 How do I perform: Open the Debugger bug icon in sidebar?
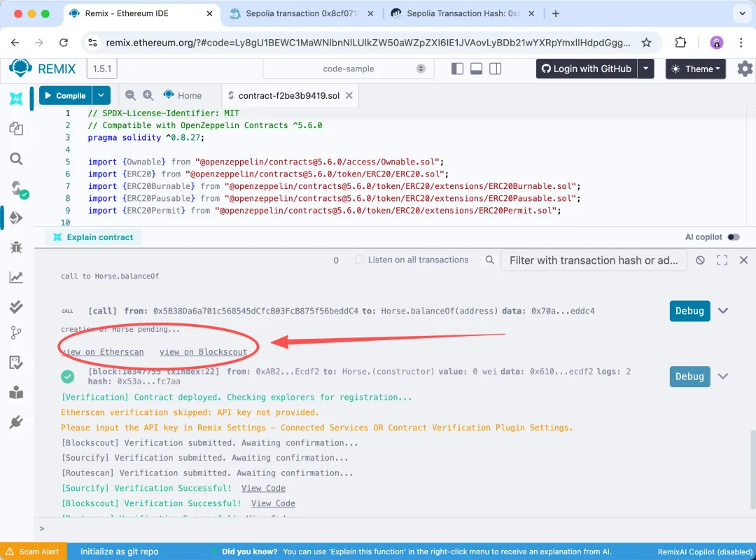click(16, 247)
